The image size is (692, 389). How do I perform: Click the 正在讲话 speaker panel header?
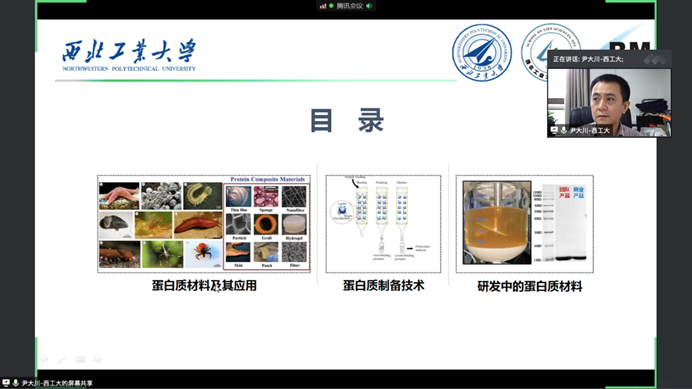609,59
